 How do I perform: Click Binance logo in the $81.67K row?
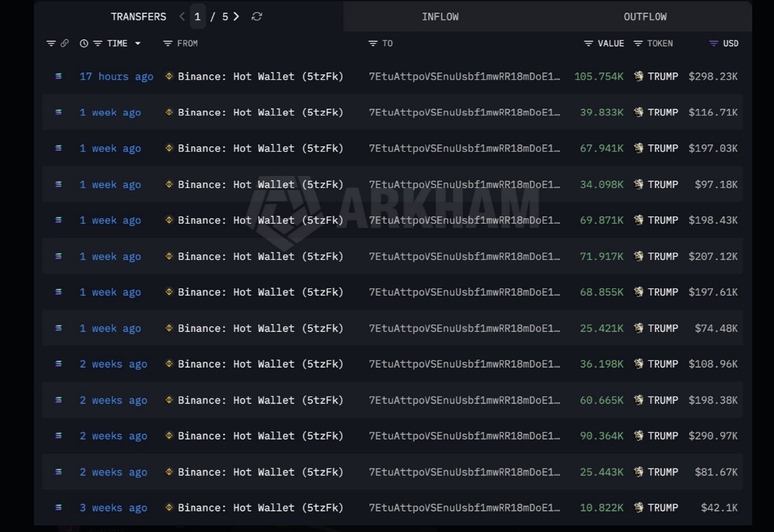(169, 471)
